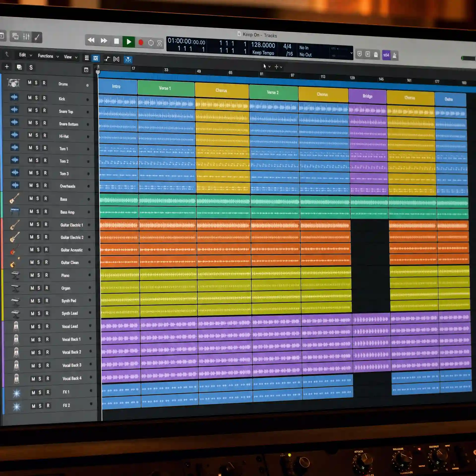
Task: Click the red Record button
Action: point(141,42)
